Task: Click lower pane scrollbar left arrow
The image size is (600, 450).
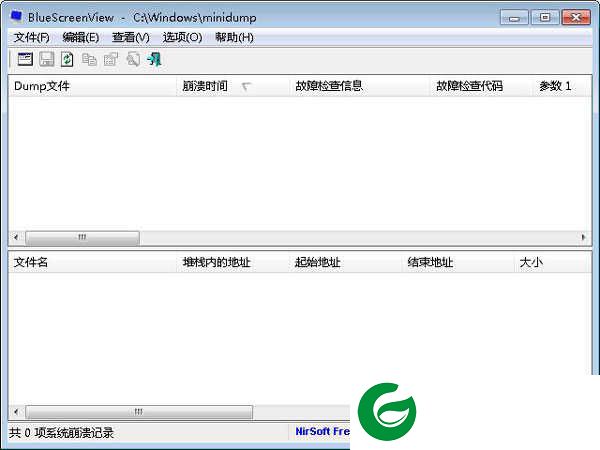Action: click(16, 412)
